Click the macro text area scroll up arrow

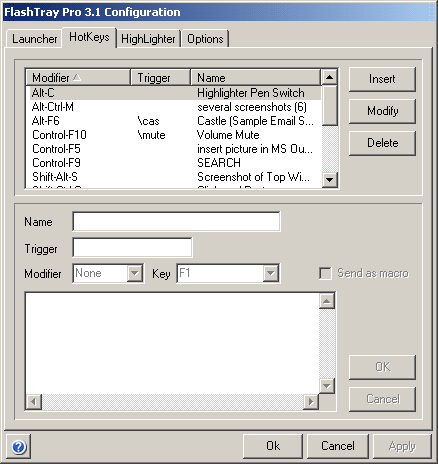click(x=327, y=301)
